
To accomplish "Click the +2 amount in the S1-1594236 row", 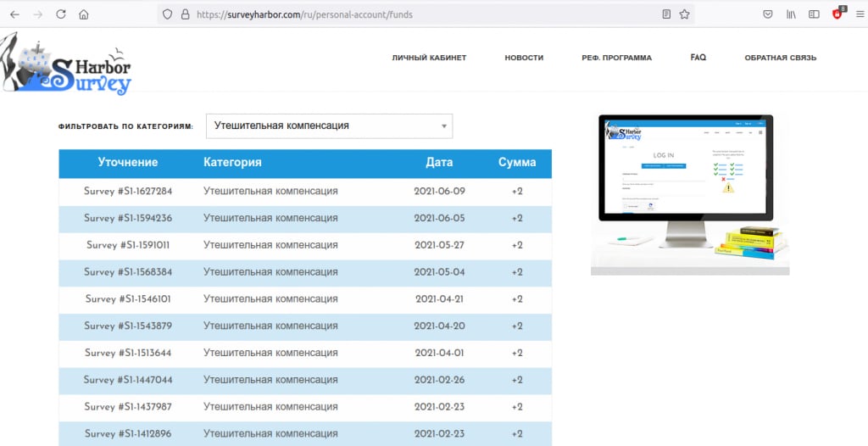I will click(517, 218).
